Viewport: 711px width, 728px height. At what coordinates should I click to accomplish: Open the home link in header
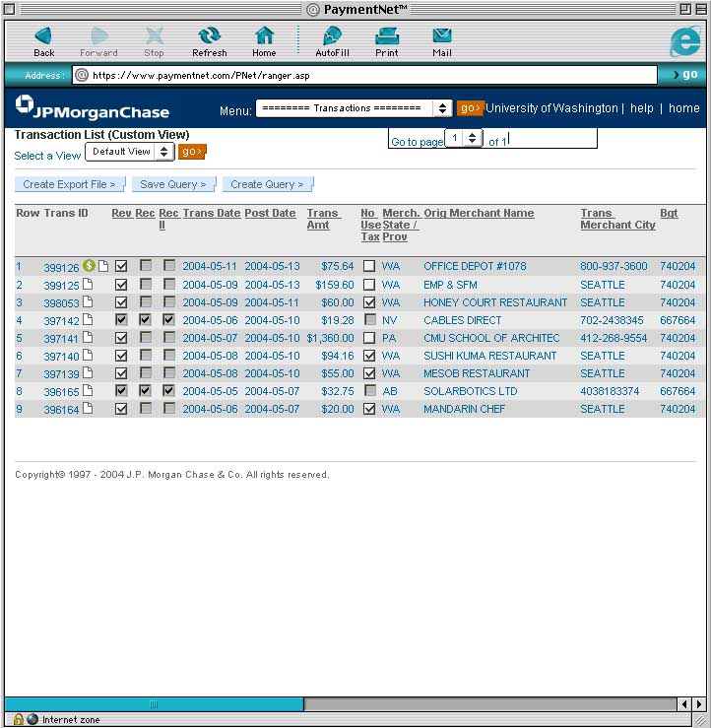(683, 108)
